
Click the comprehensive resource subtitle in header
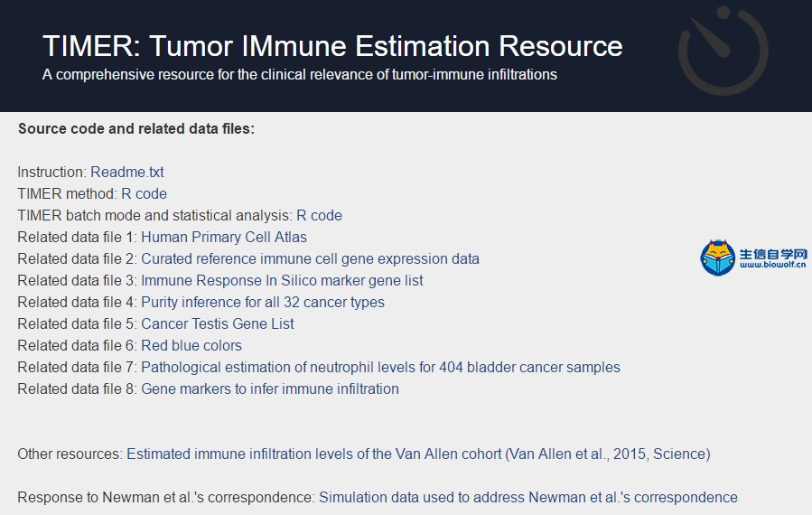300,75
